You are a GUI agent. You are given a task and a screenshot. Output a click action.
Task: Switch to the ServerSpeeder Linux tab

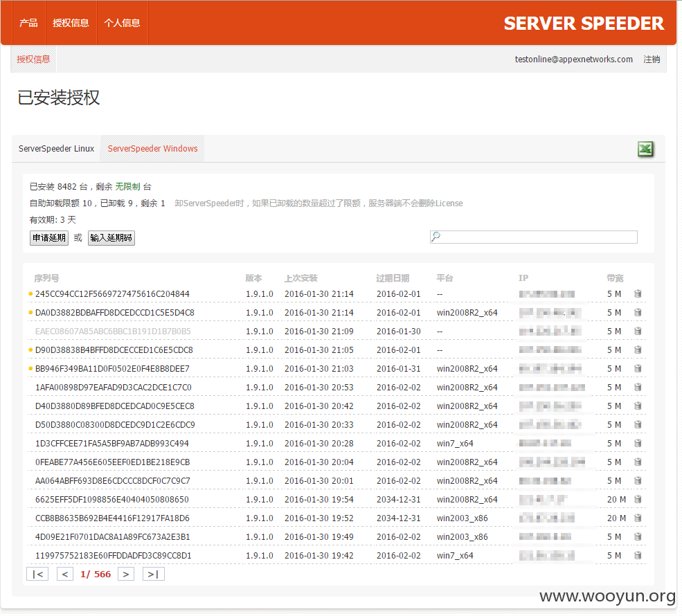57,149
